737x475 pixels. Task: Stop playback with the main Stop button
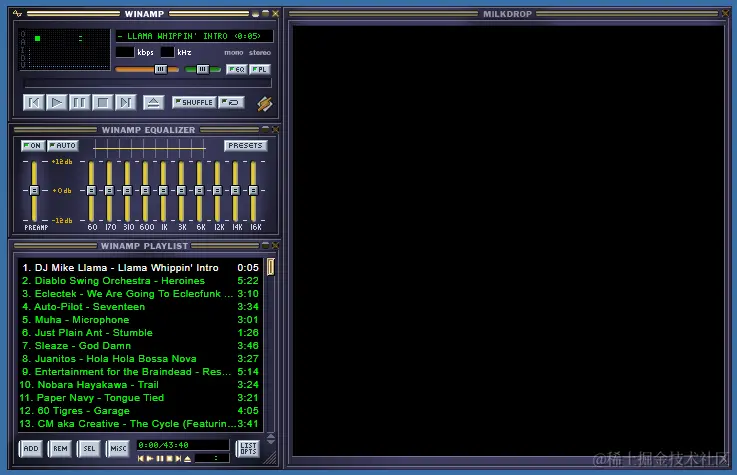tap(102, 102)
